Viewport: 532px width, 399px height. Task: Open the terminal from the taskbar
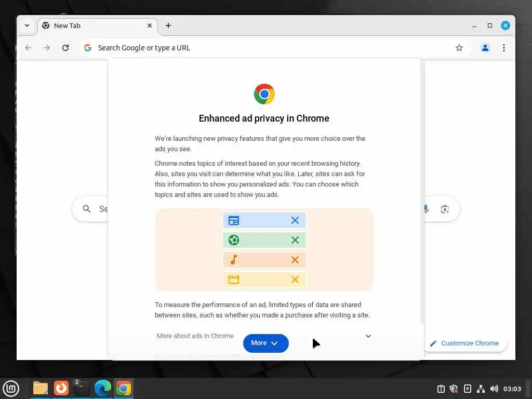[x=82, y=389]
